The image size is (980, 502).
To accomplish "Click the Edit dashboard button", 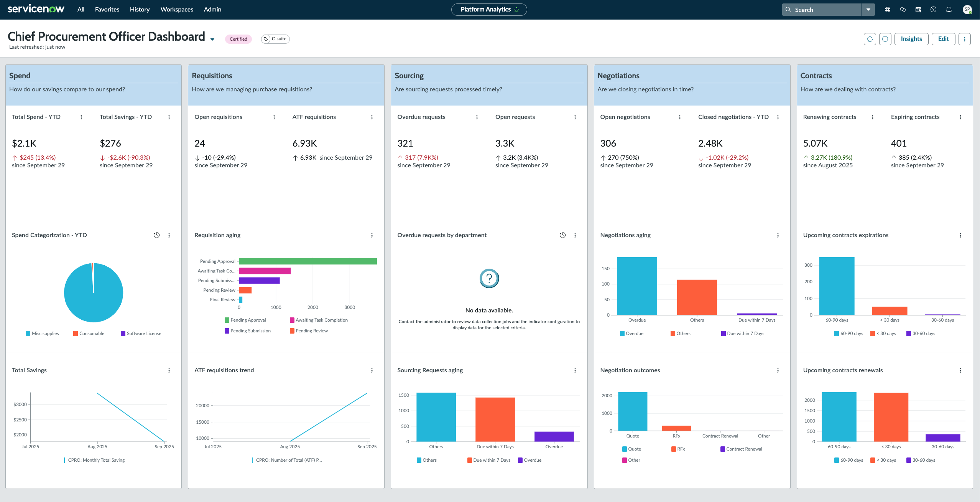I will pyautogui.click(x=943, y=39).
